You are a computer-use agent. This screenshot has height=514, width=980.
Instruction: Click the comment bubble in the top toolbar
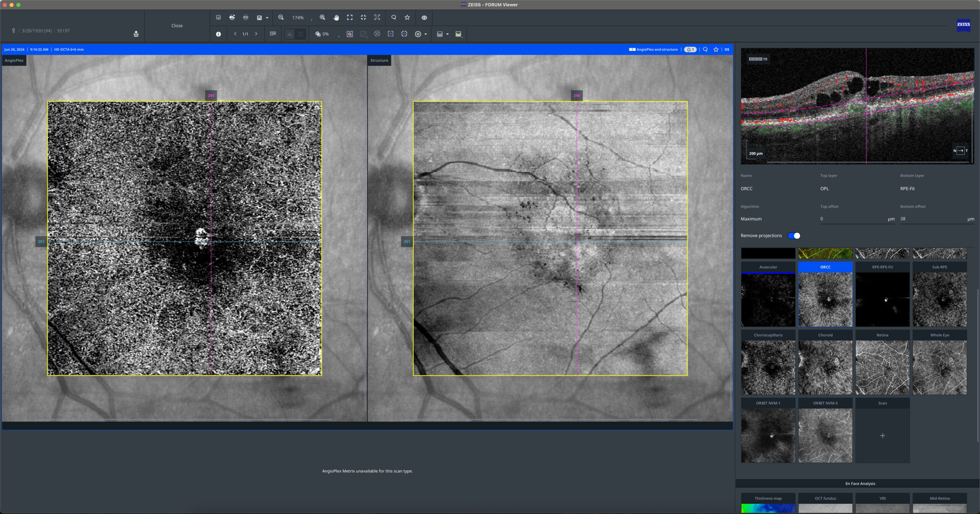click(394, 18)
